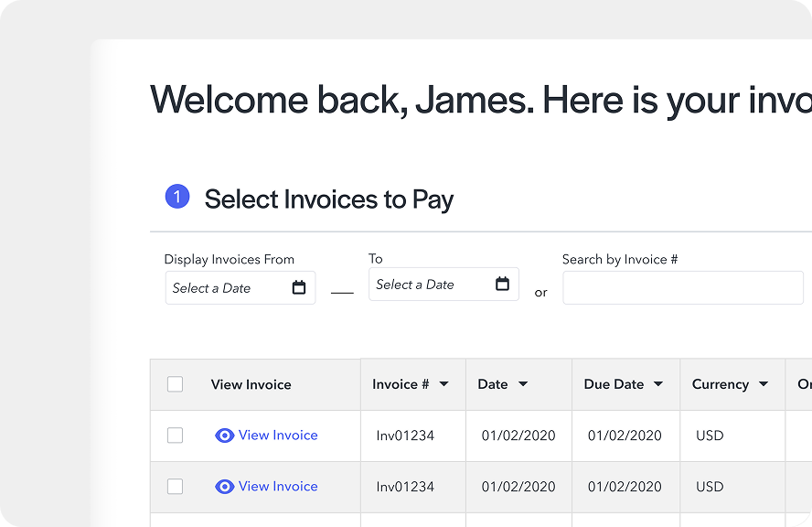
Task: Click Due Date cell 01/02/2020 in second row
Action: pos(625,487)
